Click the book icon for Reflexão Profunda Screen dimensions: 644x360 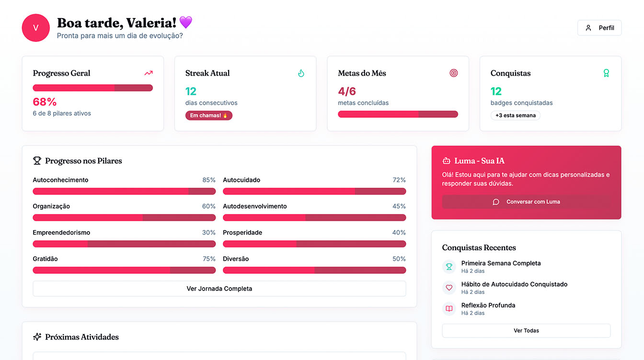(x=449, y=309)
